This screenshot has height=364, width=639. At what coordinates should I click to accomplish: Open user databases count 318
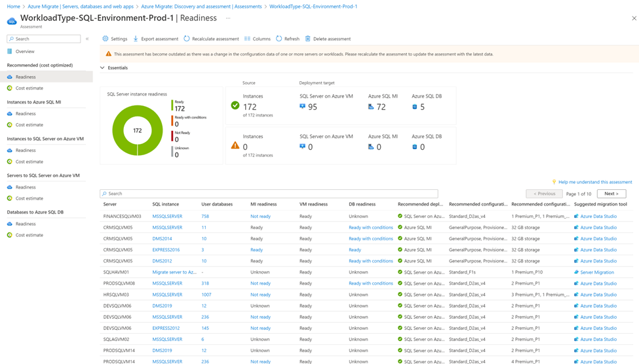pyautogui.click(x=205, y=283)
